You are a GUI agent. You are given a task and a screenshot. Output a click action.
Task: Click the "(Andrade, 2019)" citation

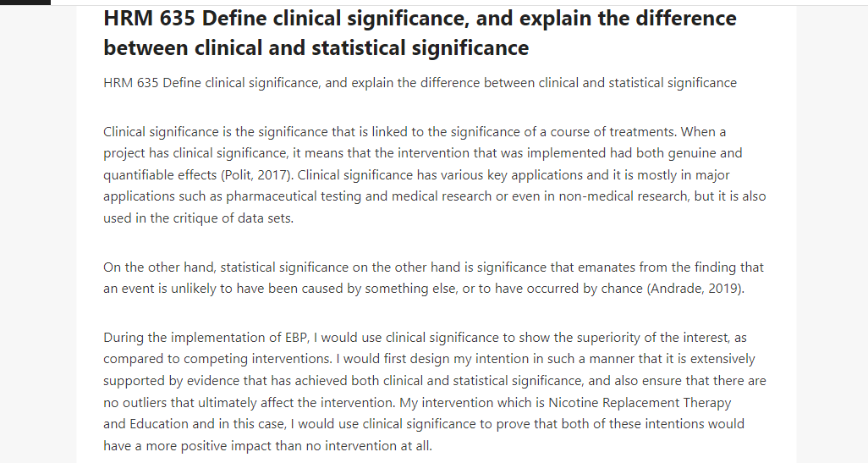point(695,289)
